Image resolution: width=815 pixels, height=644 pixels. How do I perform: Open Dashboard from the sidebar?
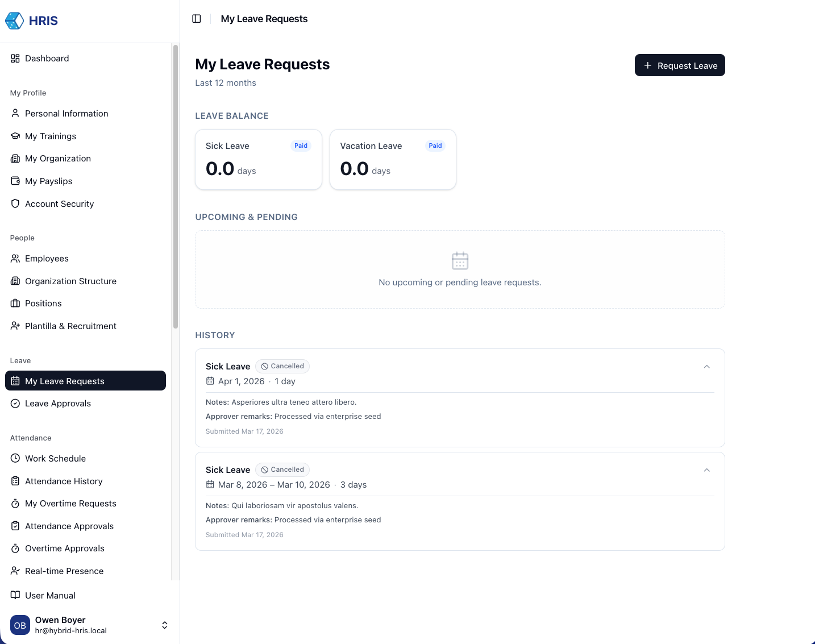(x=47, y=59)
